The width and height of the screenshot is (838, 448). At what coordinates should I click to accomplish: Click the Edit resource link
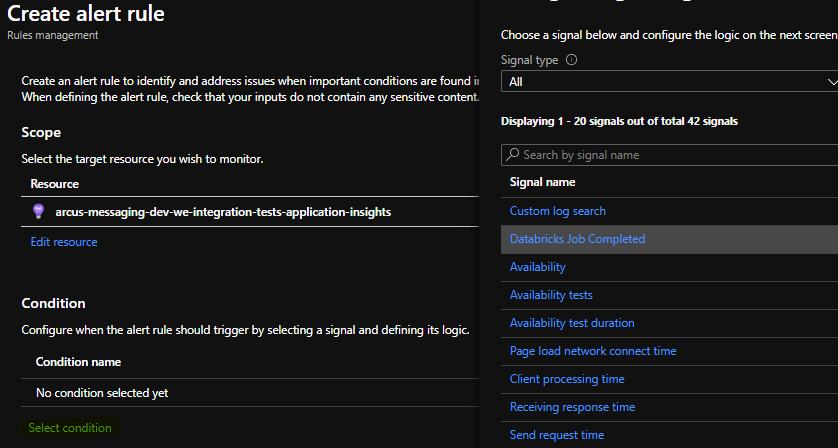click(x=64, y=242)
